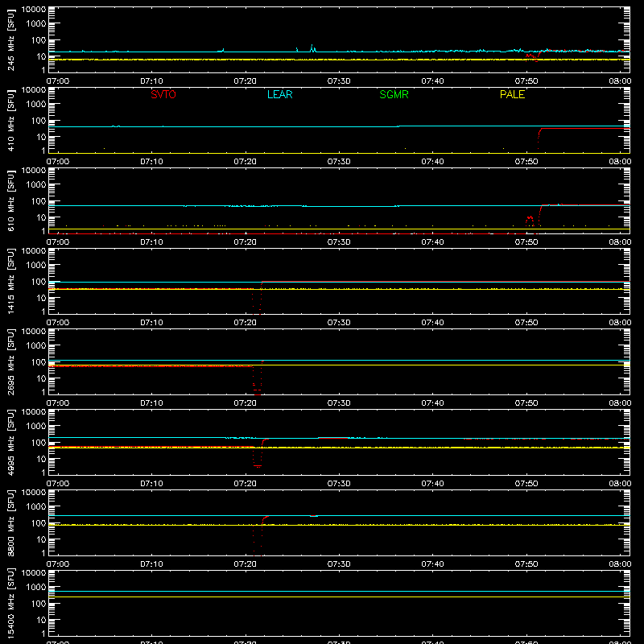Image resolution: width=644 pixels, height=644 pixels.
Task: Select the 610 MHz [SFU] axis title
Action: pos(10,201)
